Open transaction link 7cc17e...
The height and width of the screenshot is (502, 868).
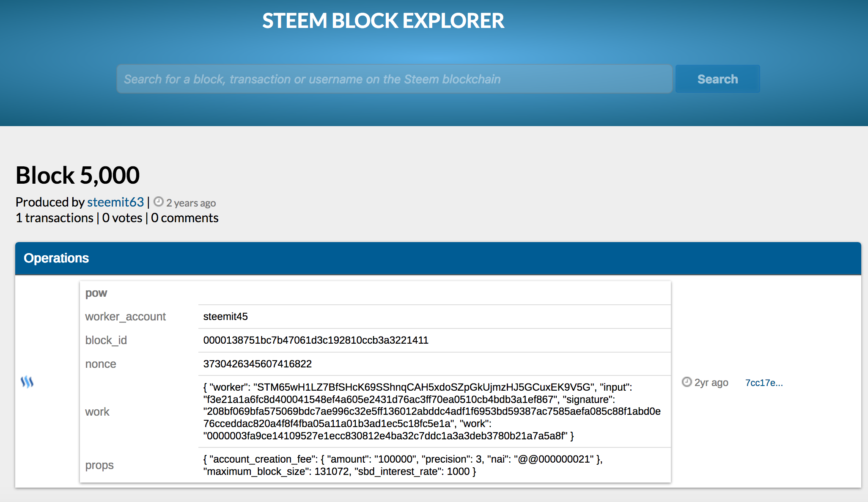(764, 383)
